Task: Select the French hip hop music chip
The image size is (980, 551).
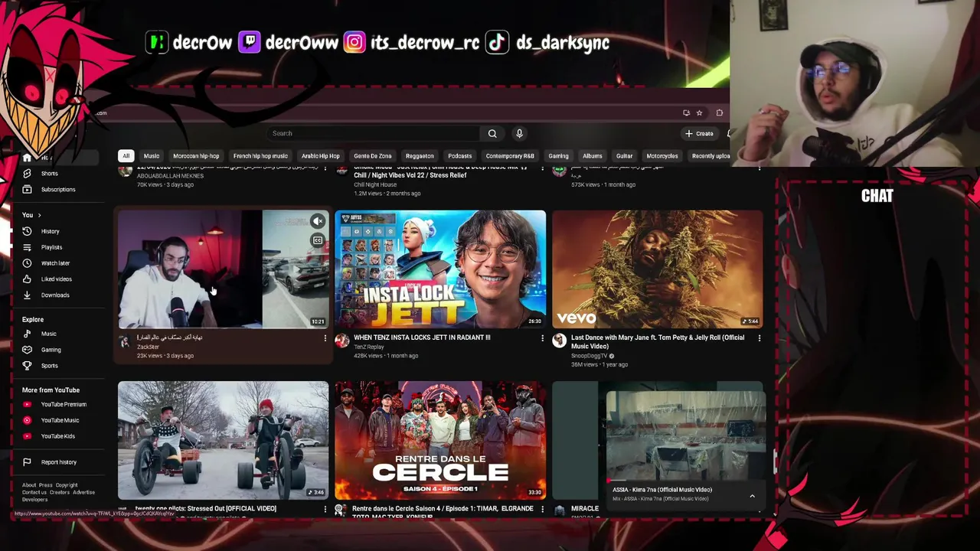Action: pyautogui.click(x=260, y=156)
